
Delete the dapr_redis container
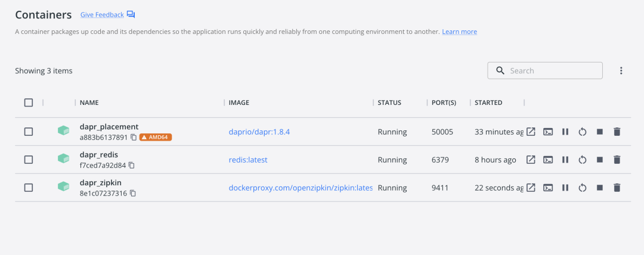point(617,160)
